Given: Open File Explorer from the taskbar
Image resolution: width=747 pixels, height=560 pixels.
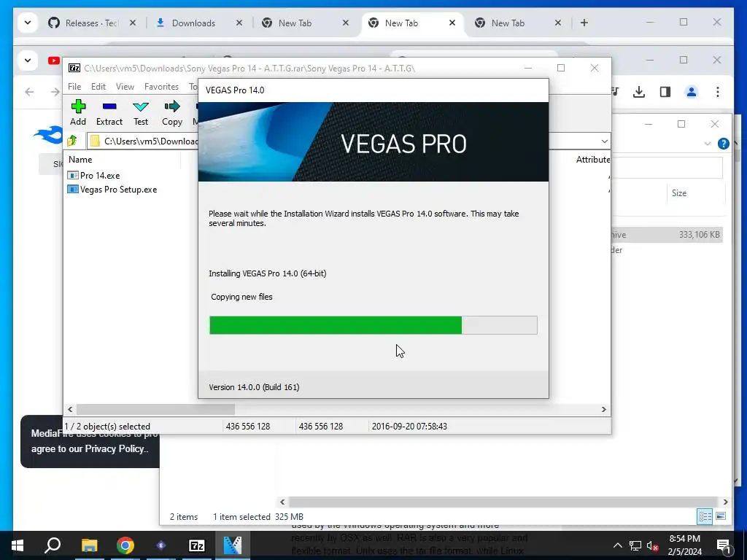Looking at the screenshot, I should pyautogui.click(x=89, y=545).
